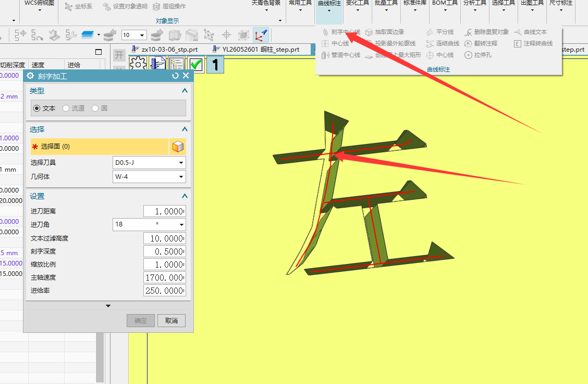Screen dimensions: 588x384
Task: Edit the 进给率 value field
Action: [x=165, y=291]
